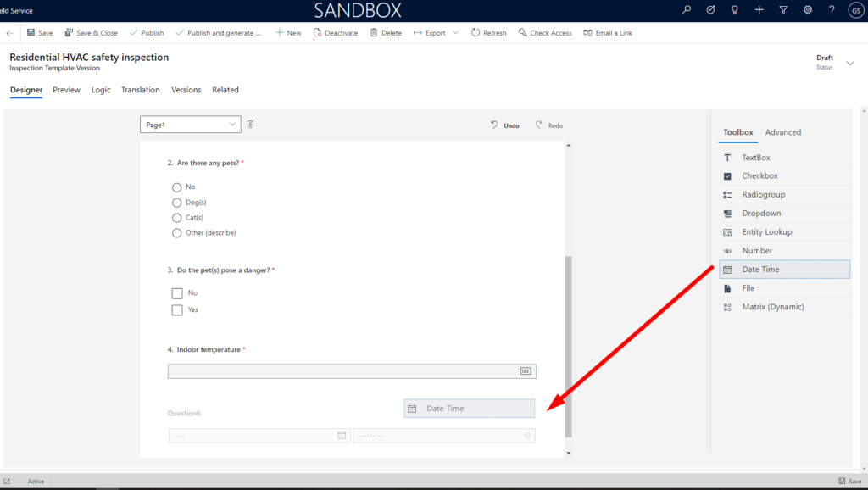Click the Indoor temperature number input field
This screenshot has height=490, width=868.
pos(339,370)
